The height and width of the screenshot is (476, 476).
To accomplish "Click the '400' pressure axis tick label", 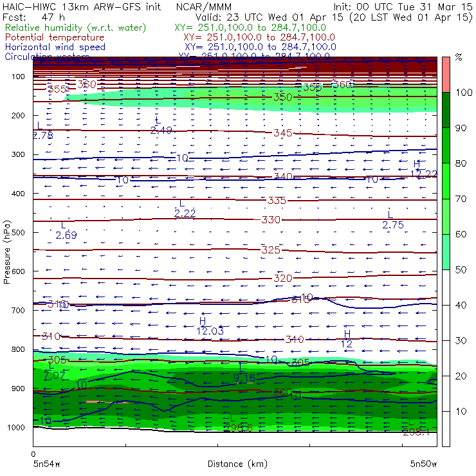I will click(x=18, y=194).
